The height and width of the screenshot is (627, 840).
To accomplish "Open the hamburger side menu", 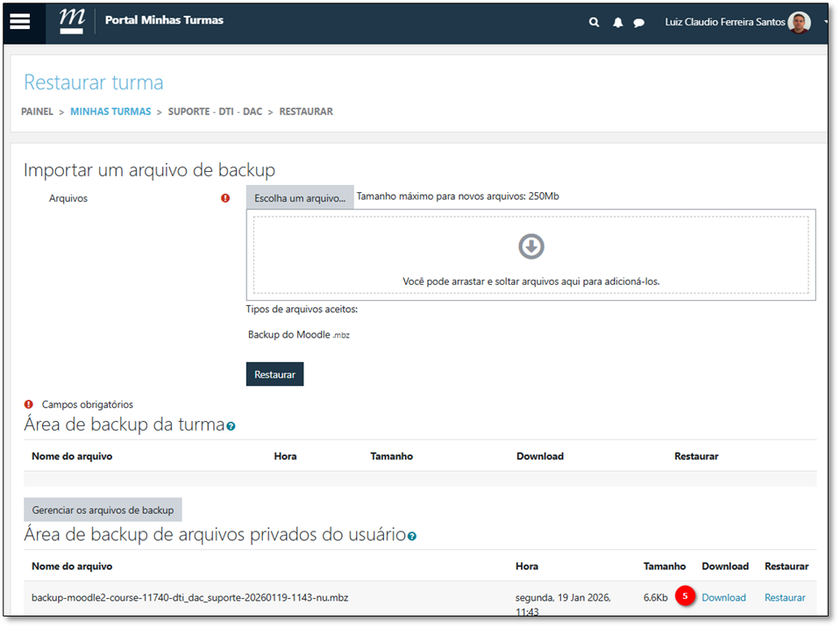I will (20, 23).
